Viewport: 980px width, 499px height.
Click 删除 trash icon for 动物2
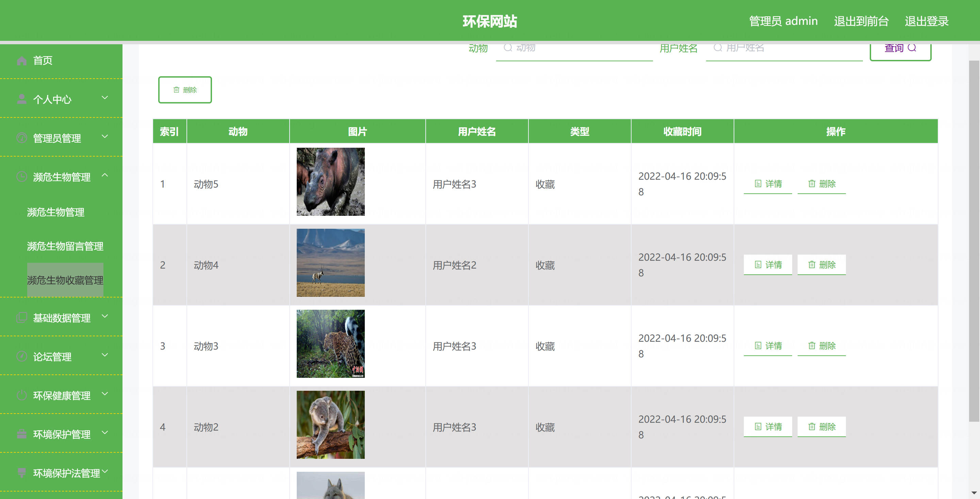tap(812, 427)
